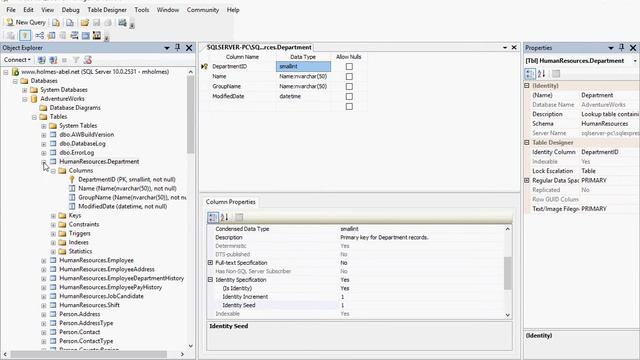640x360 pixels.
Task: Click the Open File folder icon
Action: [84, 22]
